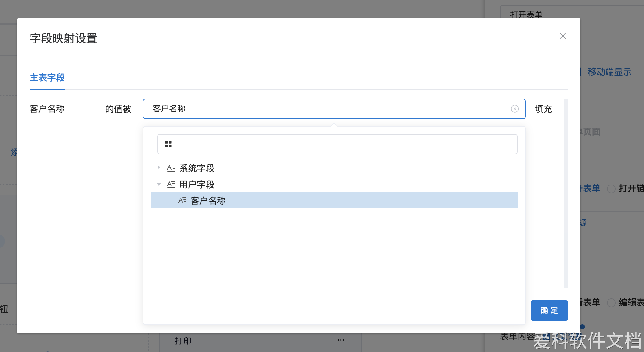Click the dialog's vertical scrollbar
644x352 pixels.
point(565,193)
